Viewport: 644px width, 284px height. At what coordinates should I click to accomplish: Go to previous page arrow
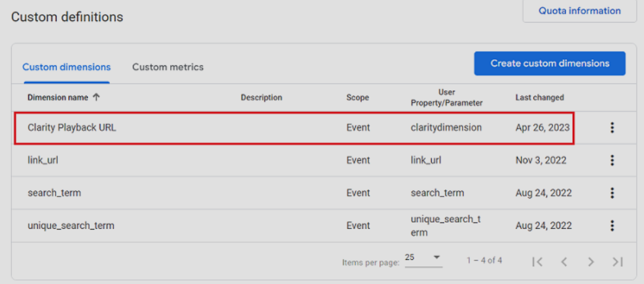(x=563, y=262)
